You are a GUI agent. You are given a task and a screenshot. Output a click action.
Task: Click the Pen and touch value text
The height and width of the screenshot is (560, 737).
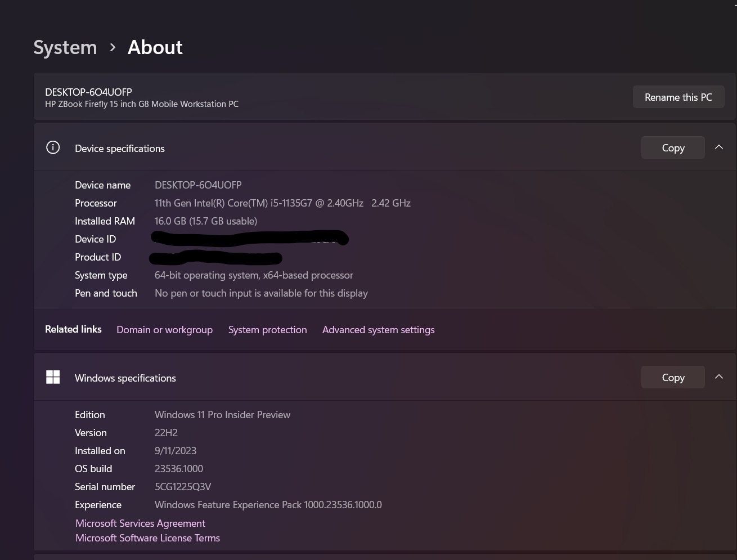[x=261, y=293]
